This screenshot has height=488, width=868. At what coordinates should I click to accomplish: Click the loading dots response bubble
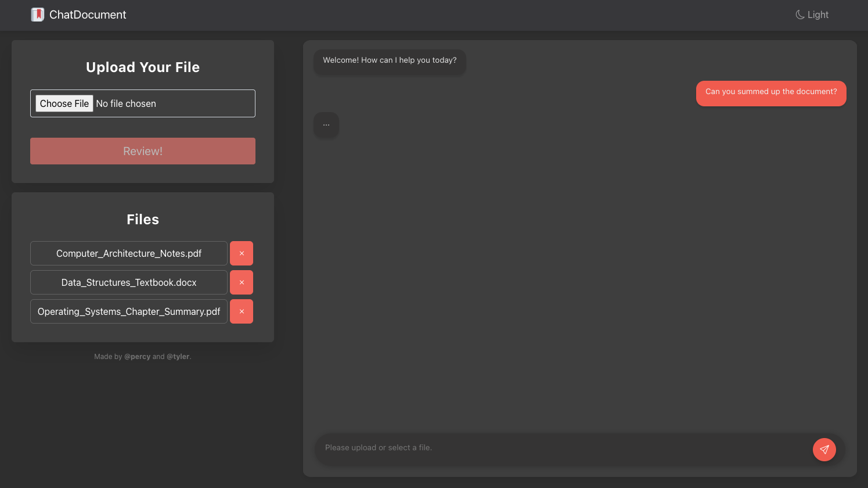pyautogui.click(x=326, y=124)
